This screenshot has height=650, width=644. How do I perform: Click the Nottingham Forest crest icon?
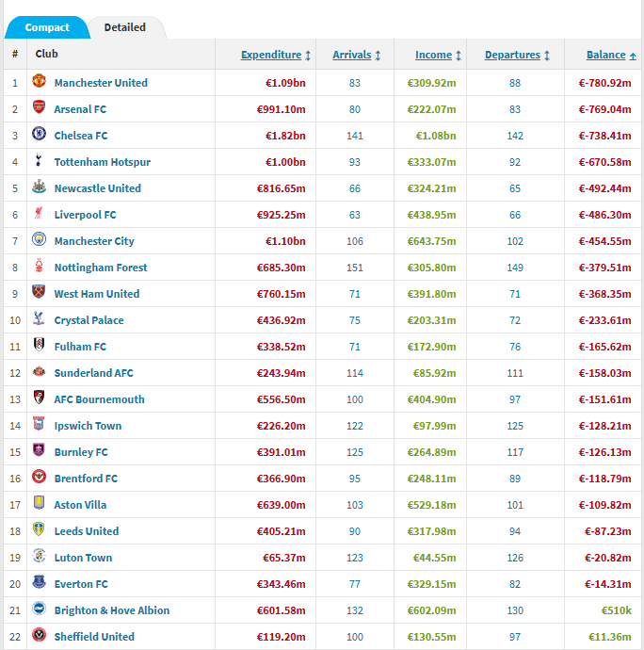(39, 266)
